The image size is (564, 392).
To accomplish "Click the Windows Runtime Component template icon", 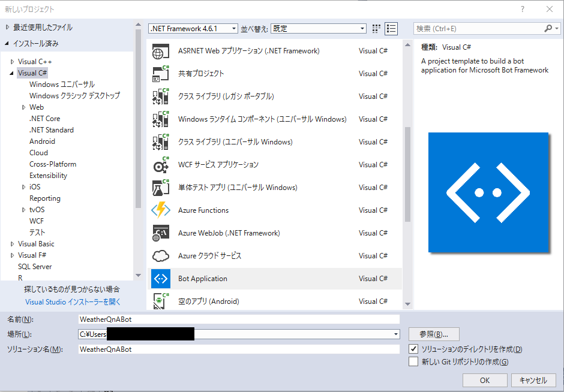I will (x=160, y=119).
